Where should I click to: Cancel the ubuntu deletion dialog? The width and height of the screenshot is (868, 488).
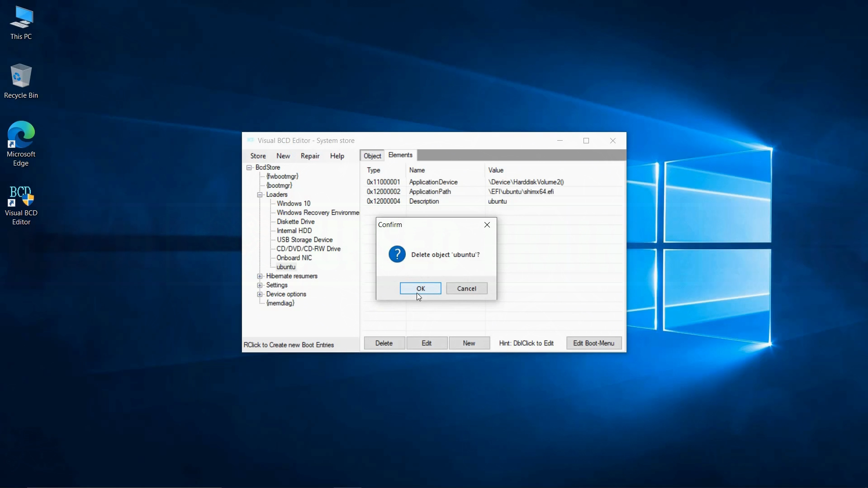467,289
